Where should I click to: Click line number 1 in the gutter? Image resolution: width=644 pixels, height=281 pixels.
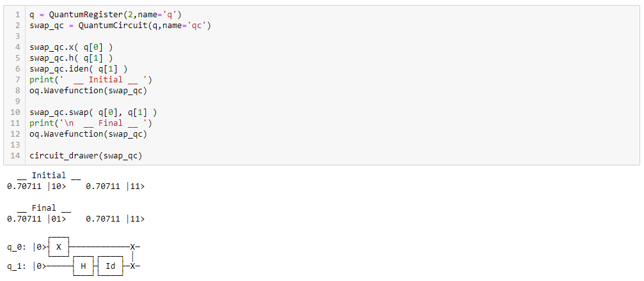click(x=18, y=15)
